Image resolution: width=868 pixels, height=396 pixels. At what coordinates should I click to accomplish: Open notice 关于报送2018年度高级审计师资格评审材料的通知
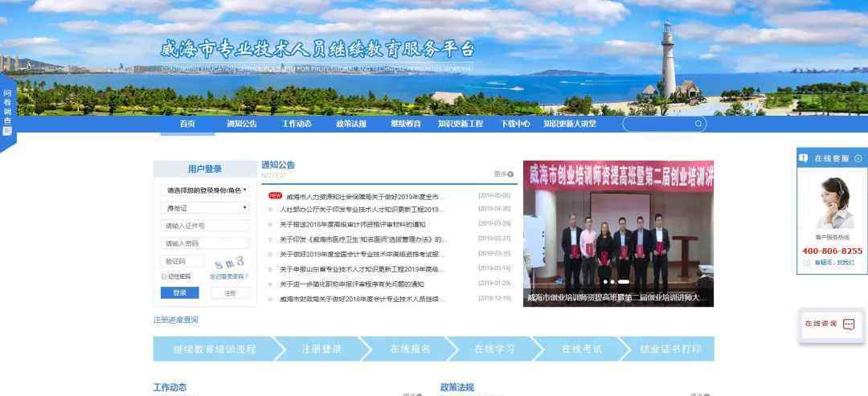tap(353, 225)
